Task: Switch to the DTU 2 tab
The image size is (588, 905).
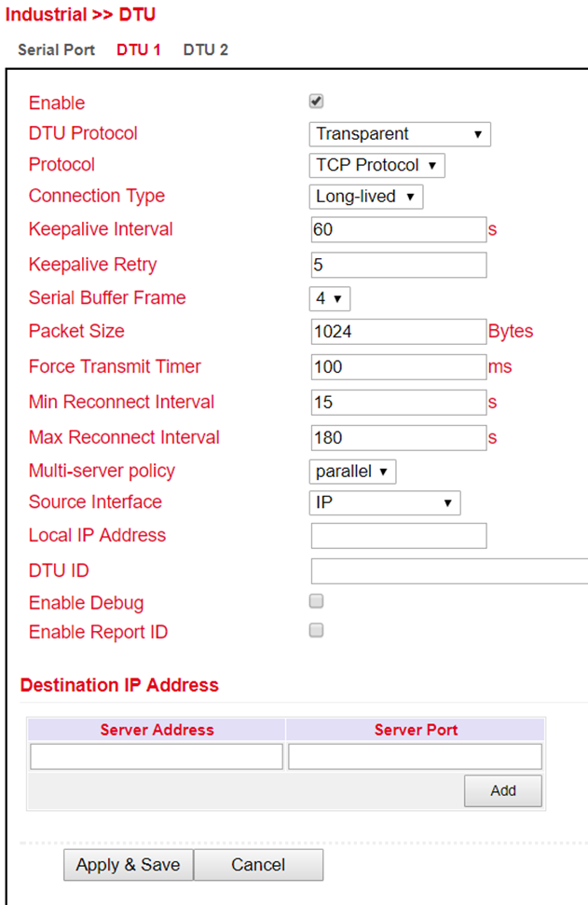Action: (205, 49)
